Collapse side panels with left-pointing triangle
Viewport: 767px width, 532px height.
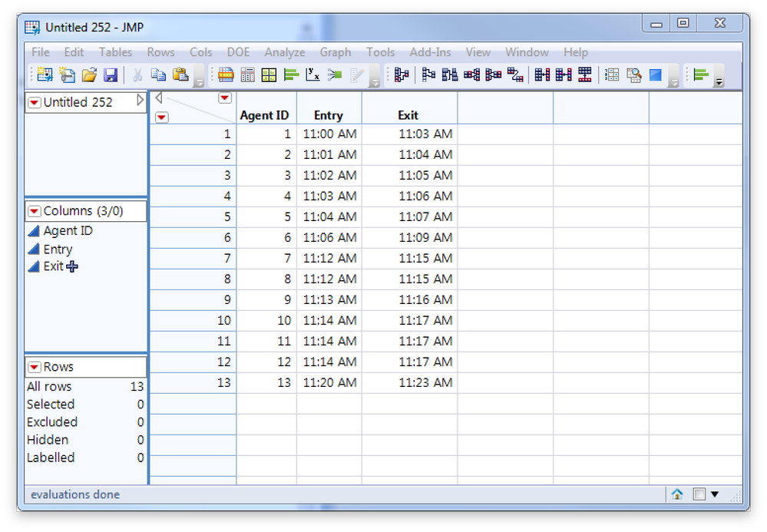[x=158, y=97]
